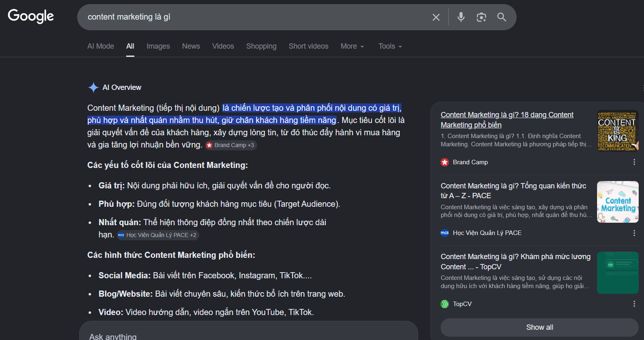Open the Shopping tab
The image size is (644, 340).
click(261, 46)
